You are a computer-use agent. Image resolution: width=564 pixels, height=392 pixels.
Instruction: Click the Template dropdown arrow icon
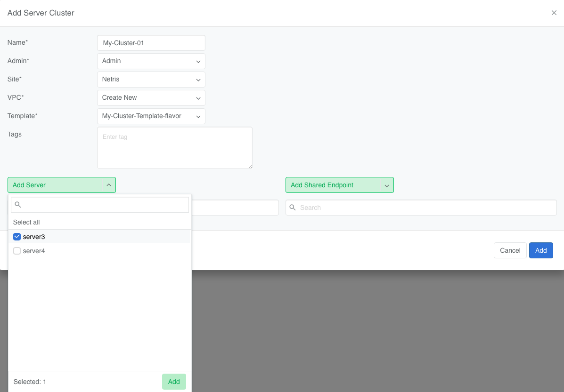click(198, 116)
